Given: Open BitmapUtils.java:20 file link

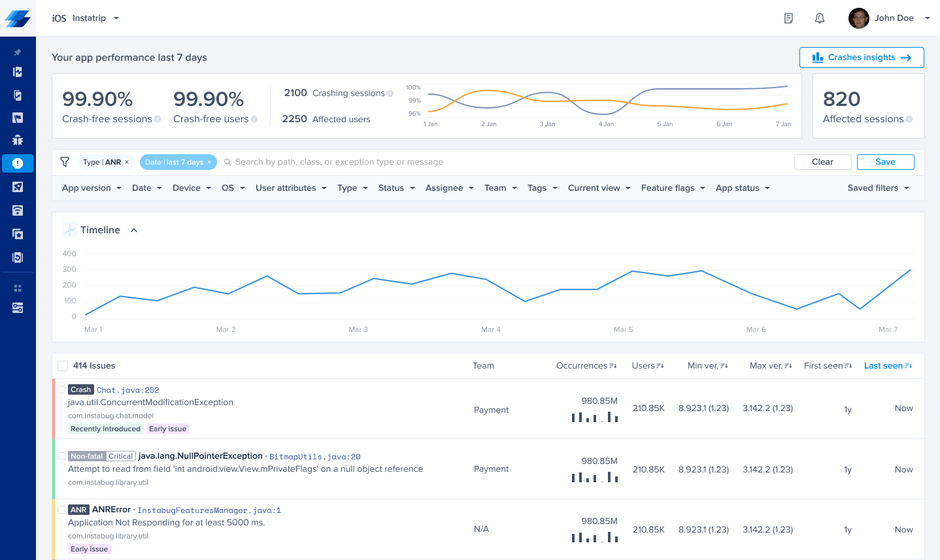Looking at the screenshot, I should (315, 457).
